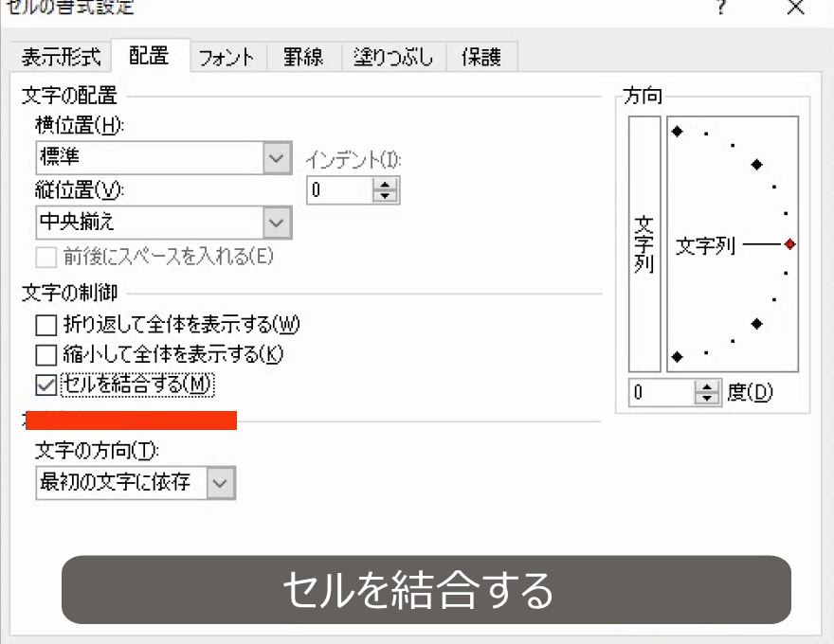Switch to the フォント tab
This screenshot has height=644, width=834.
coord(227,57)
